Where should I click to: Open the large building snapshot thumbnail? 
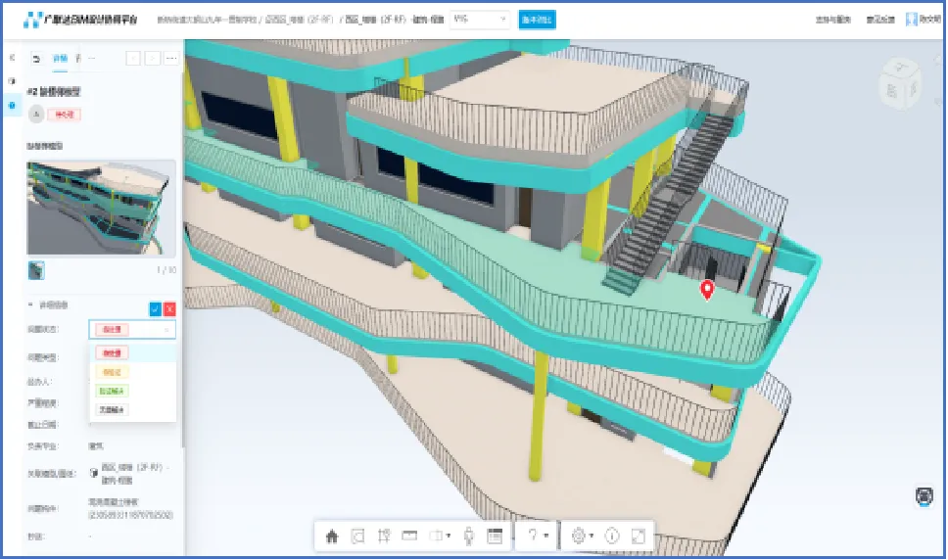coord(101,208)
